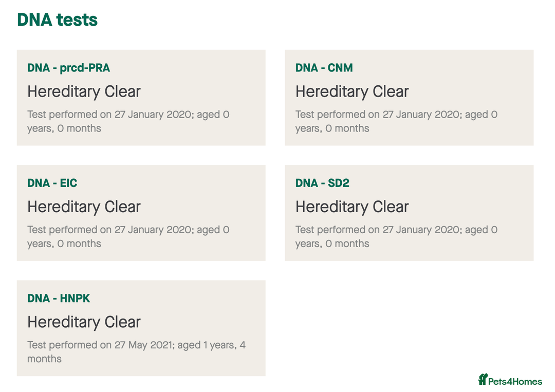555x392 pixels.
Task: Select Hereditary Clear result in EIC card
Action: point(84,207)
